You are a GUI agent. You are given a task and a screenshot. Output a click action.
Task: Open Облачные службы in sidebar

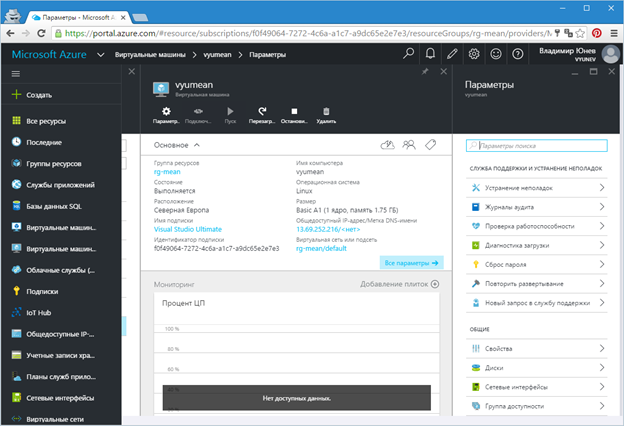click(61, 270)
